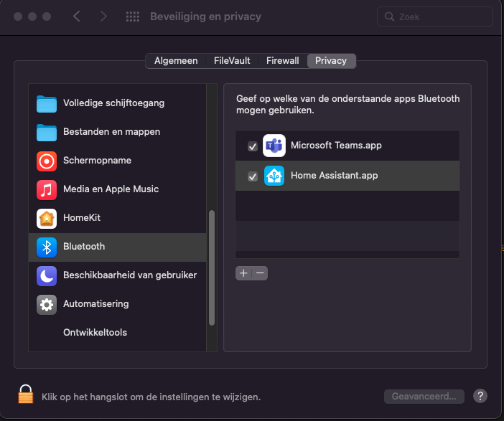504x421 pixels.
Task: Click the blue Bluetooth icon in sidebar
Action: [x=47, y=247]
